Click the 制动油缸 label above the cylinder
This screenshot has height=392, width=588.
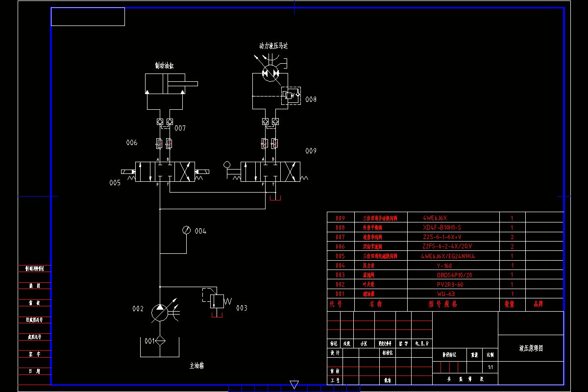[x=165, y=65]
